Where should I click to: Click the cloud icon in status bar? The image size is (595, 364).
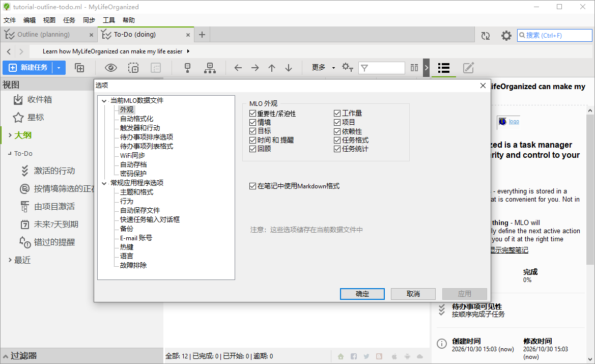tap(420, 356)
